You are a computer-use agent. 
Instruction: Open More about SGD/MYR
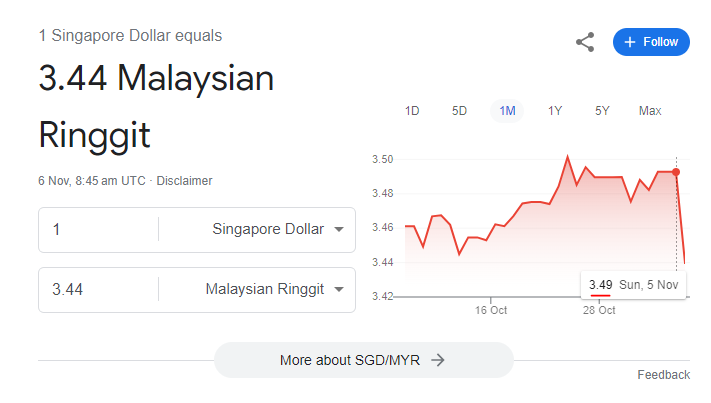(x=363, y=360)
